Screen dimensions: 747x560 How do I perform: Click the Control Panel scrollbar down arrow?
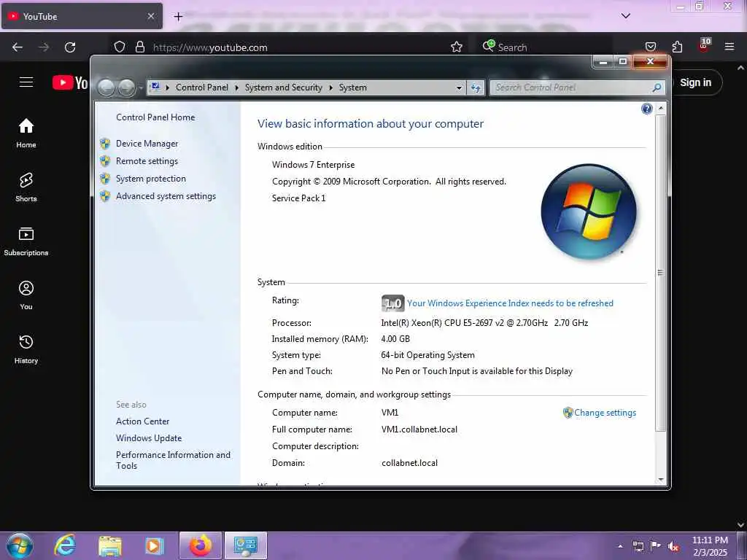pos(661,480)
